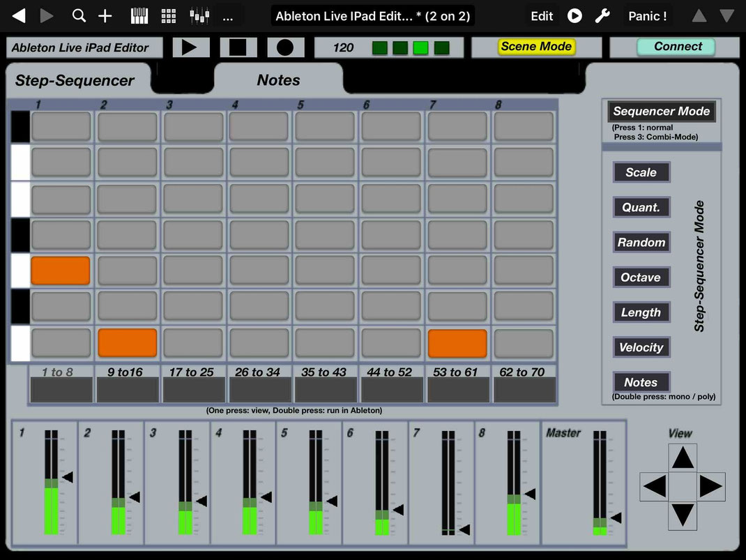
Task: Go to previous page with up triangle
Action: pyautogui.click(x=699, y=16)
